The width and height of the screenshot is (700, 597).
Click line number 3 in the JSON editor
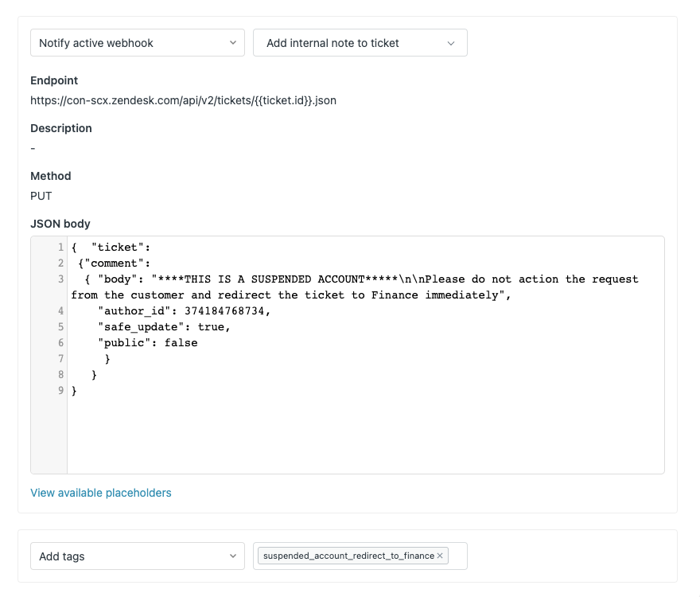pyautogui.click(x=60, y=279)
